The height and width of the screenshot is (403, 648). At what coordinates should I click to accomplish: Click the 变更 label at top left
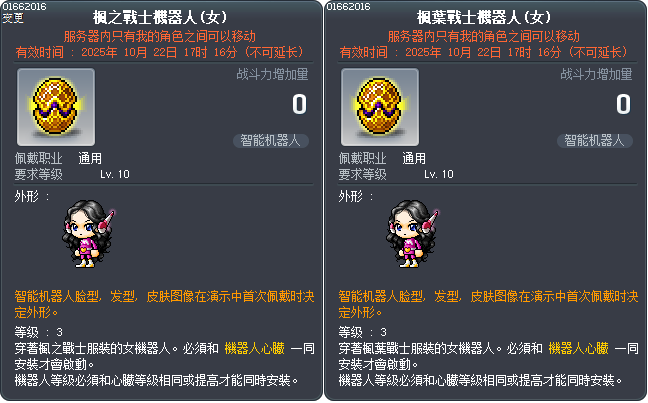[x=13, y=18]
